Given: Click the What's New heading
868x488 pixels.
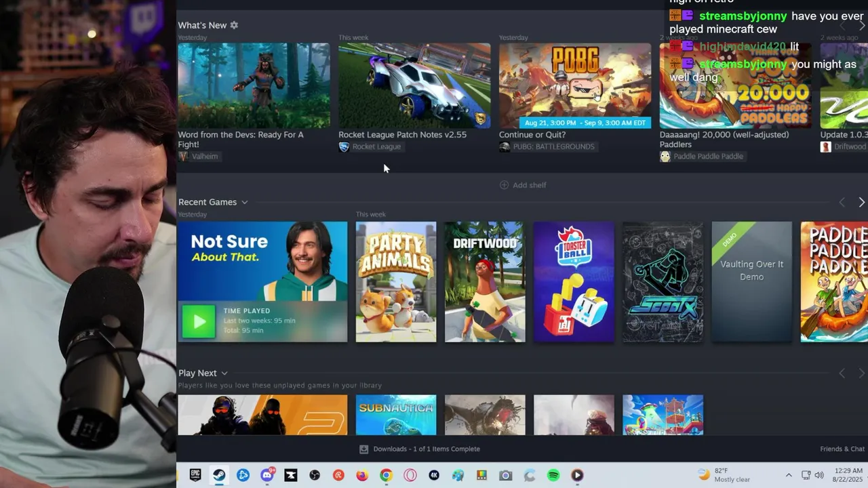Looking at the screenshot, I should pyautogui.click(x=202, y=25).
